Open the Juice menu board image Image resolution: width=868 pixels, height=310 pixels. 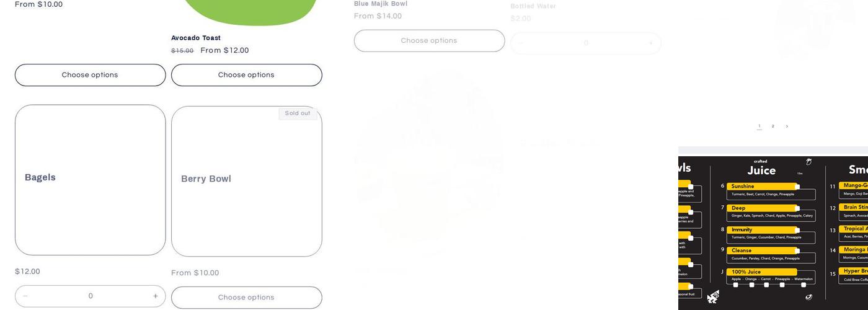coord(773,231)
